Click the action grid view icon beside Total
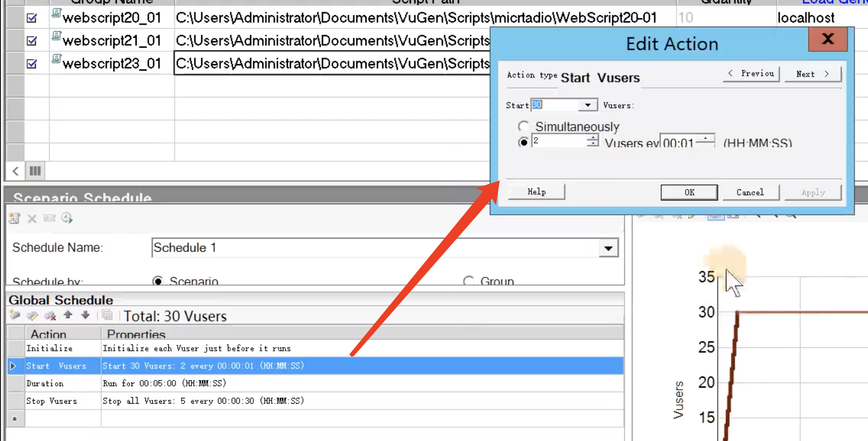Screen dimensions: 868x441 107,315
